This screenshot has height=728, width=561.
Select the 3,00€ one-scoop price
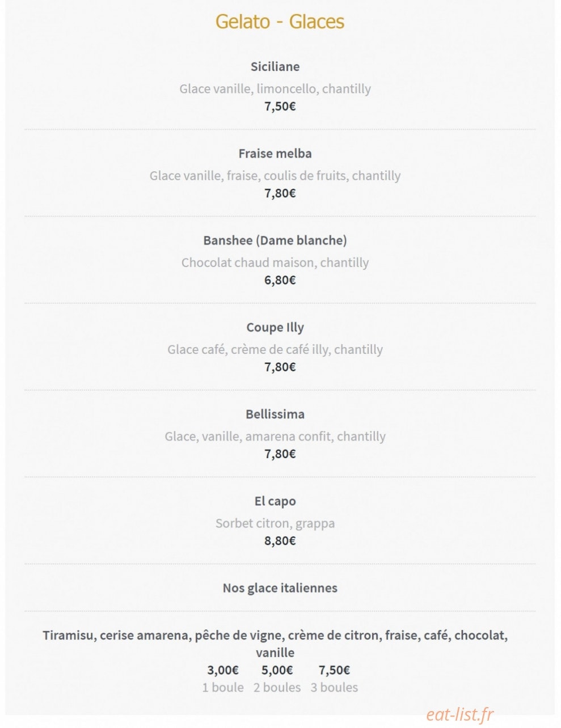click(x=223, y=670)
